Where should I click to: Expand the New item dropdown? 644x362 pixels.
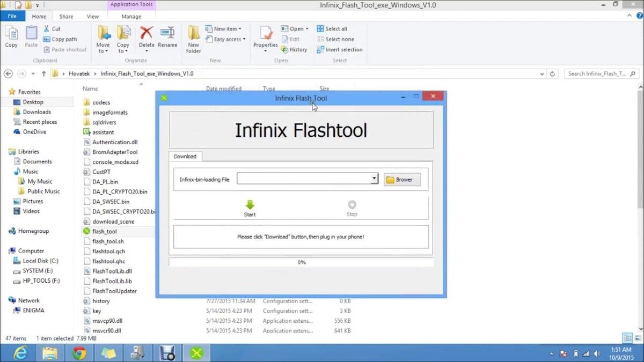click(223, 29)
